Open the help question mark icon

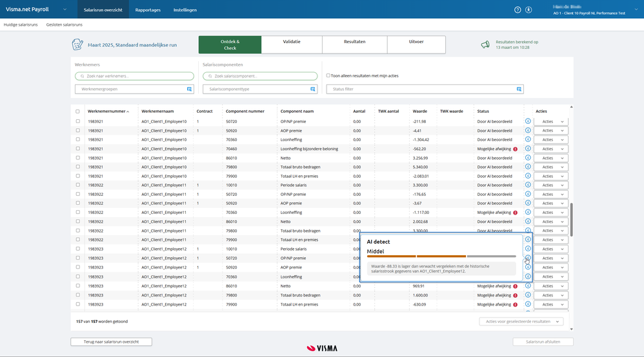click(518, 10)
